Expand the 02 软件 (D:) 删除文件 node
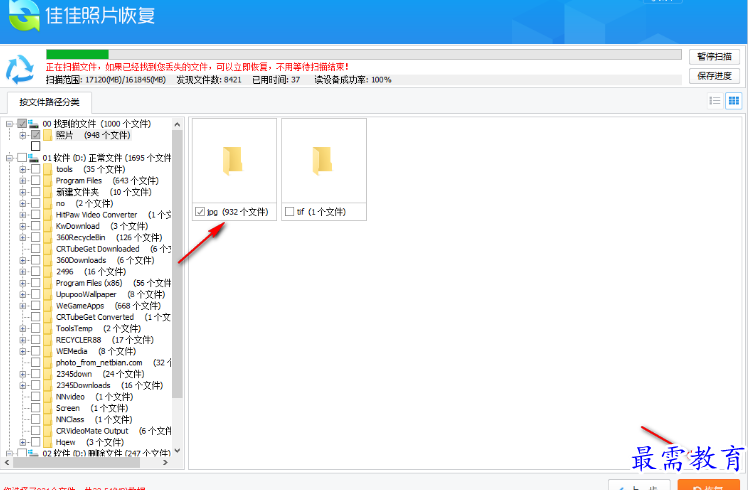753x490 pixels. coord(9,453)
